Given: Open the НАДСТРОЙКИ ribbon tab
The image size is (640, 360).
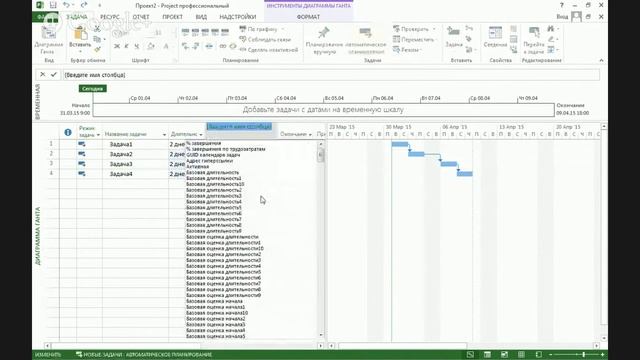Looking at the screenshot, I should [238, 17].
